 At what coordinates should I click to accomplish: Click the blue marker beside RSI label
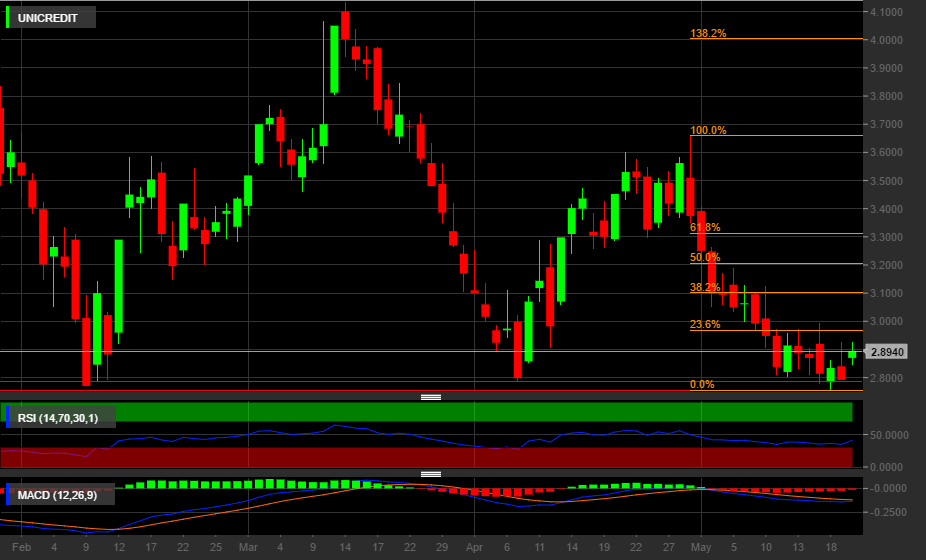8,417
